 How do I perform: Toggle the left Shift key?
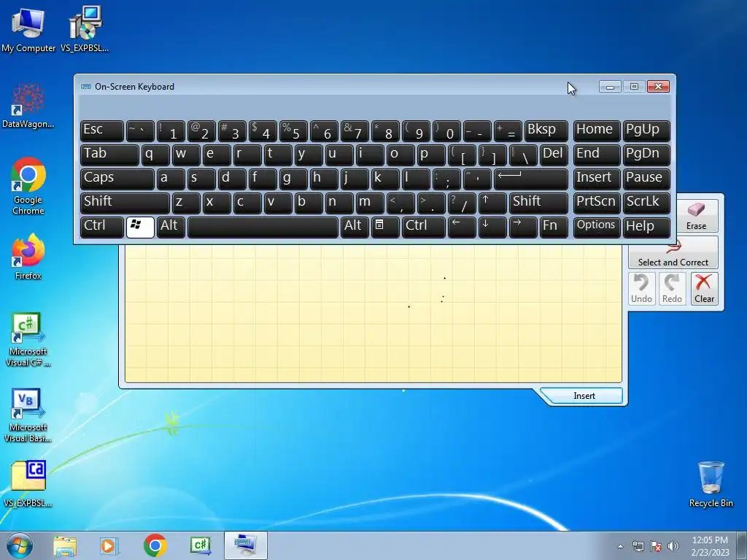(x=125, y=203)
